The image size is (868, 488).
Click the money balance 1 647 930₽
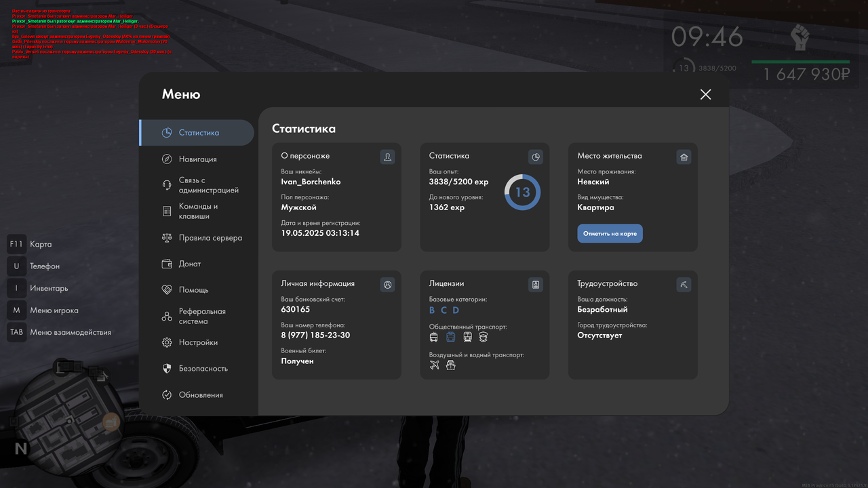[x=807, y=75]
